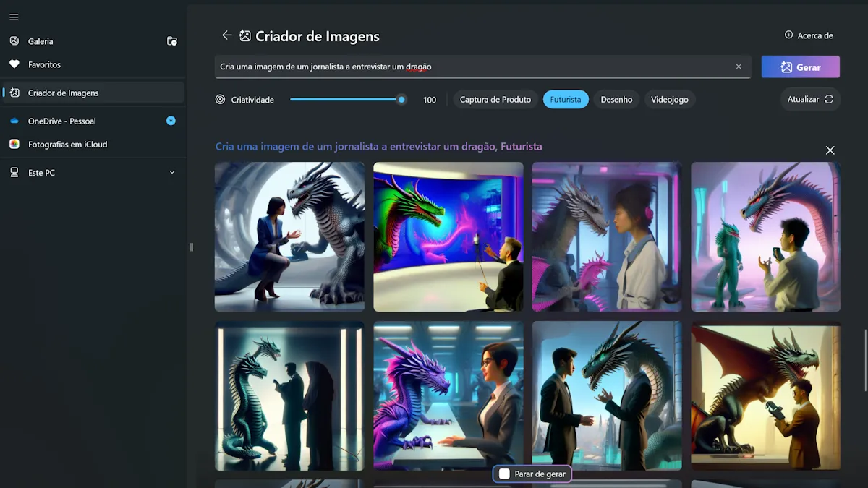This screenshot has height=488, width=868.
Task: Click the add folder icon next to Galeria
Action: pos(171,41)
